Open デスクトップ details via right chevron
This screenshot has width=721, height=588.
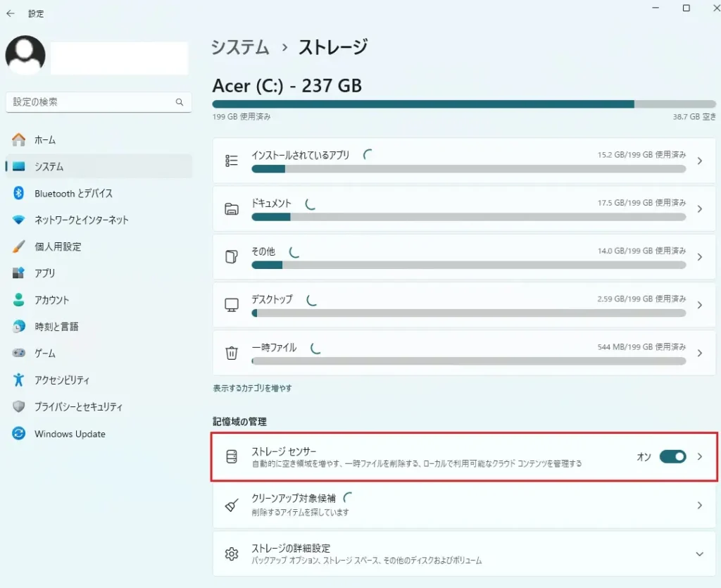(x=699, y=305)
